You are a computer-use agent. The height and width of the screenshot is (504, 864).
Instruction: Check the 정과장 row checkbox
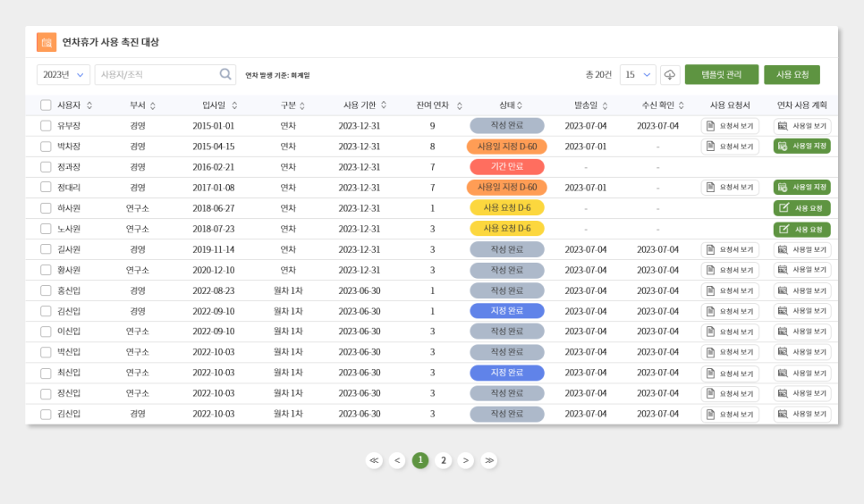tap(46, 167)
